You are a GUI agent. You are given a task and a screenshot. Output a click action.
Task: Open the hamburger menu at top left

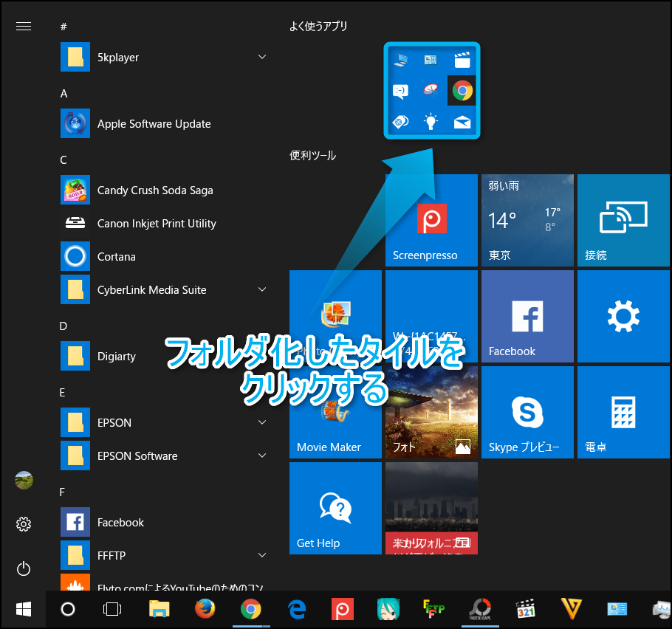pyautogui.click(x=24, y=27)
